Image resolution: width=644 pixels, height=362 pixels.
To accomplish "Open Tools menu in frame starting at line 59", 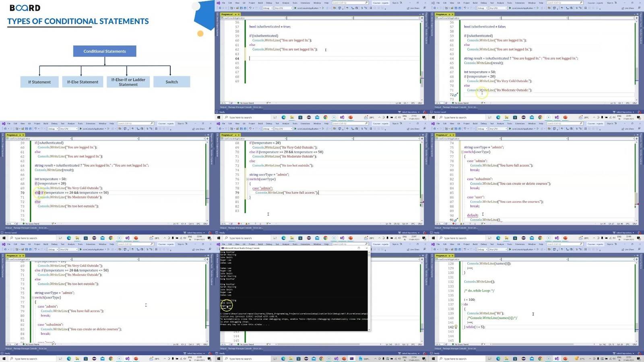I will coord(80,123).
